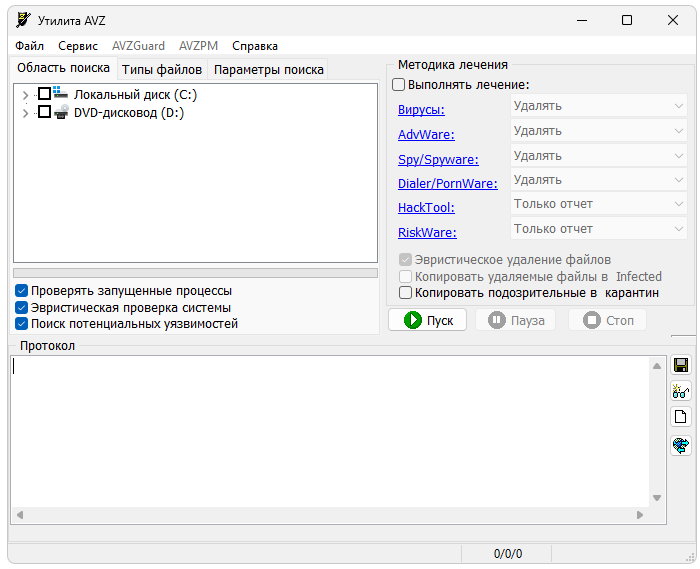The height and width of the screenshot is (569, 700).
Task: Click the Dialer/PornWare link
Action: click(448, 184)
